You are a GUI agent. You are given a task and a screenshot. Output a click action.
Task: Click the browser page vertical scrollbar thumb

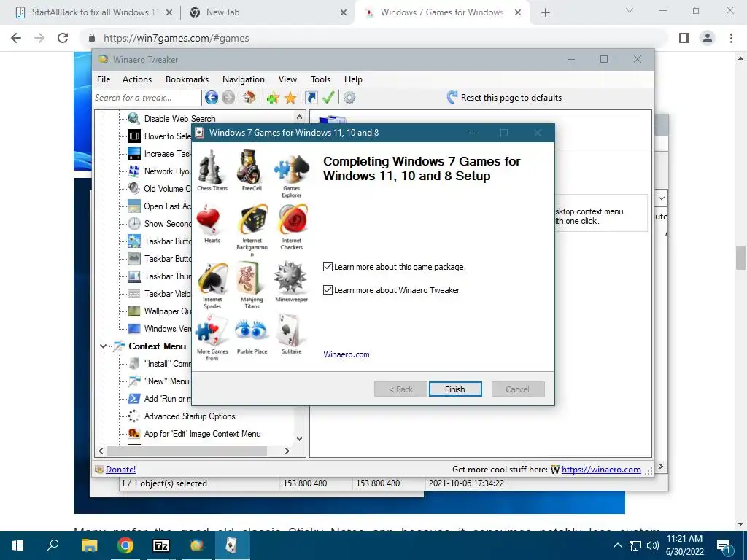pyautogui.click(x=740, y=257)
